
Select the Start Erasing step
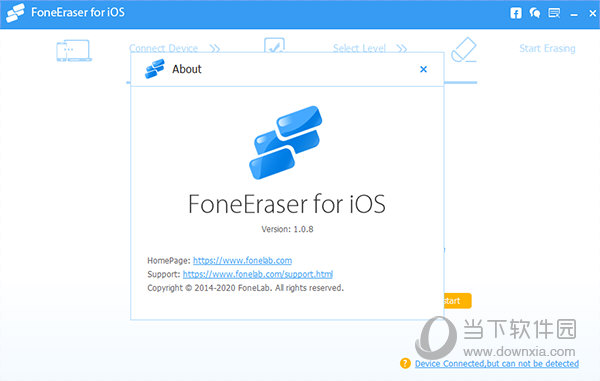tap(547, 49)
